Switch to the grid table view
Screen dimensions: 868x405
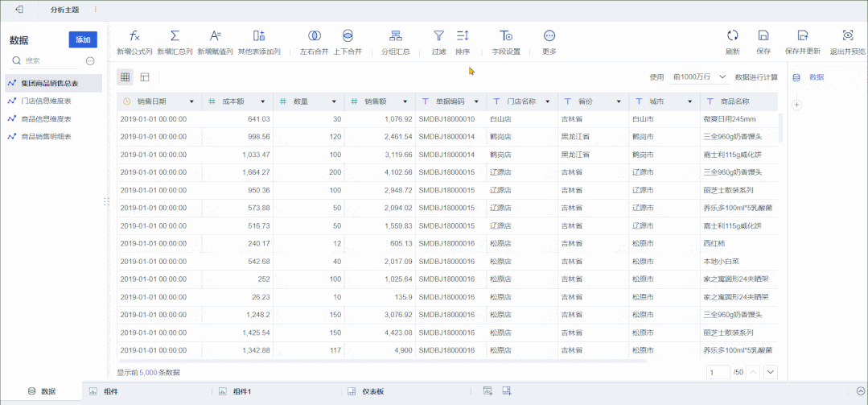coord(125,76)
